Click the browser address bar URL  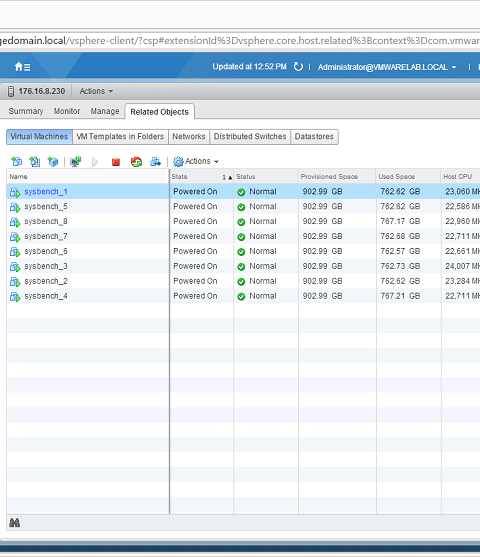(240, 40)
